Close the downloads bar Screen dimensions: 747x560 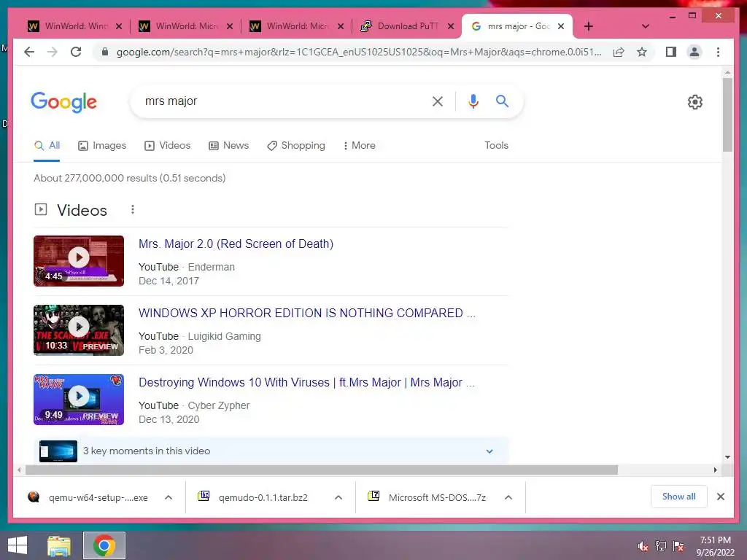(x=721, y=497)
